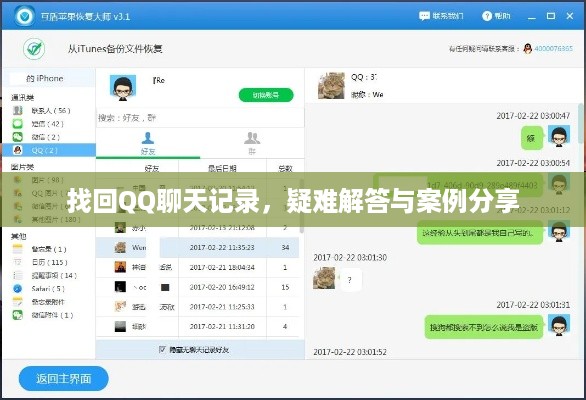Screen dimensions: 586x400
Task: Toggle 隐藏无聊天记录好友 checkbox
Action: [162, 350]
